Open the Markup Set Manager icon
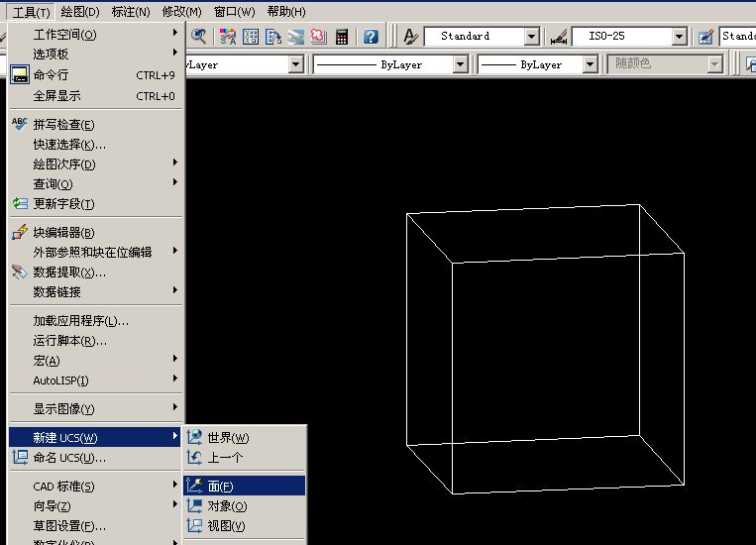The image size is (756, 545). coord(319,37)
